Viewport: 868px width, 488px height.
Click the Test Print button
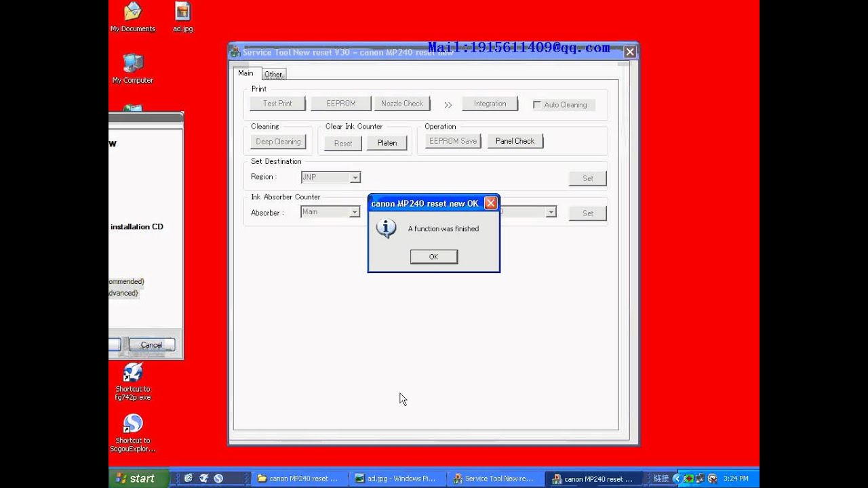[x=277, y=104]
